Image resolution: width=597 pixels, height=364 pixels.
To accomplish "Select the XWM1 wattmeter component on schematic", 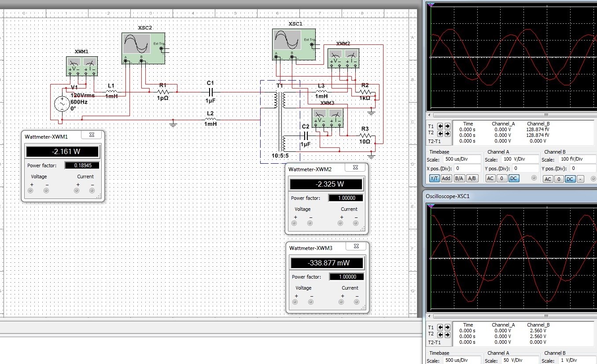I will [82, 66].
